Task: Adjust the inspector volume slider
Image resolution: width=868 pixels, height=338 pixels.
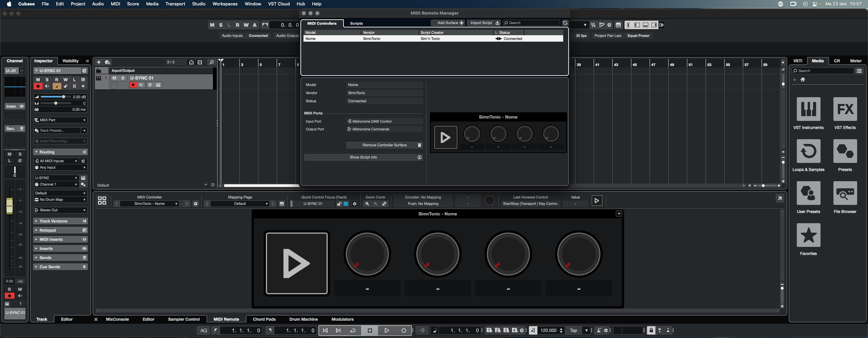Action: [63, 97]
